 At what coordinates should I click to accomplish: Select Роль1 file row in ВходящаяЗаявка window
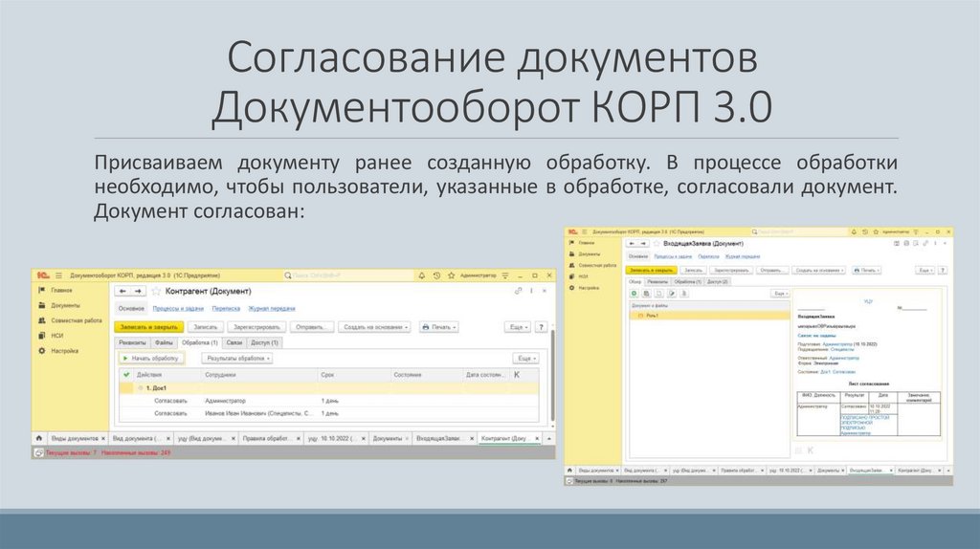pyautogui.click(x=710, y=316)
